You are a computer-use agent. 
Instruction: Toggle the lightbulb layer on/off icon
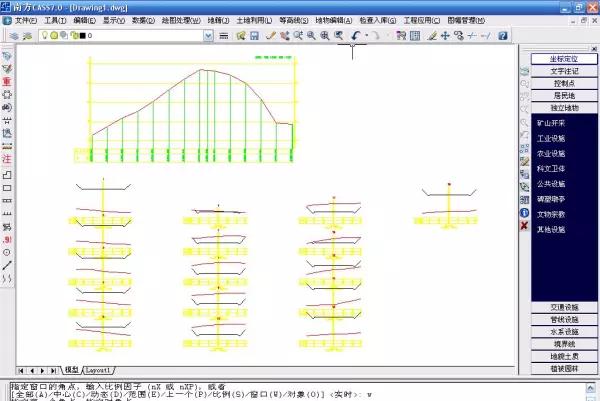click(x=45, y=36)
